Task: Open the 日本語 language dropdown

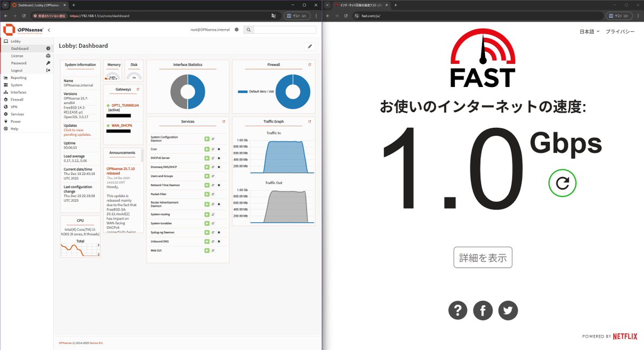Action: 589,32
